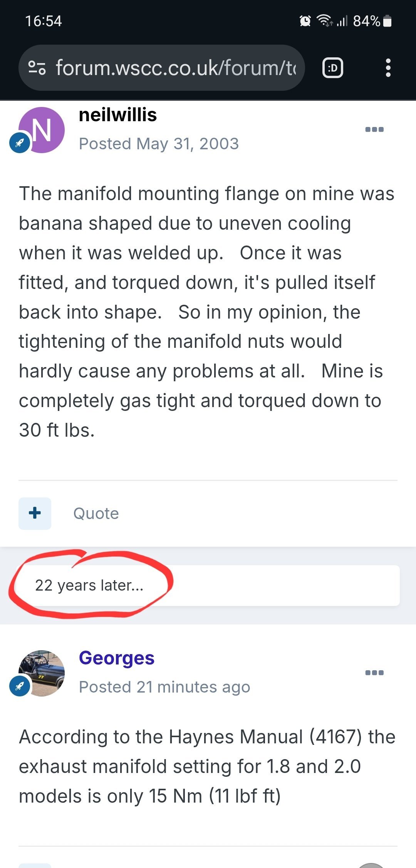
Task: Open the Posted 21 minutes ago permalink
Action: tap(164, 687)
